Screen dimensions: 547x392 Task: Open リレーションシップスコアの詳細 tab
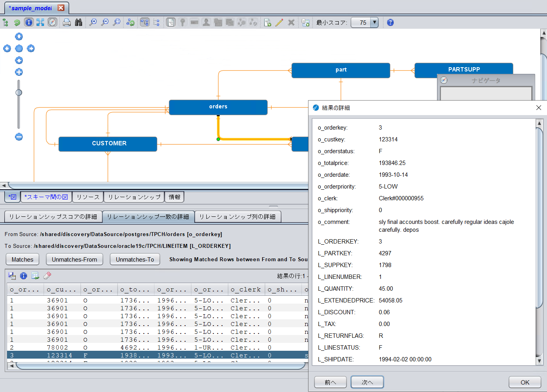click(x=53, y=216)
